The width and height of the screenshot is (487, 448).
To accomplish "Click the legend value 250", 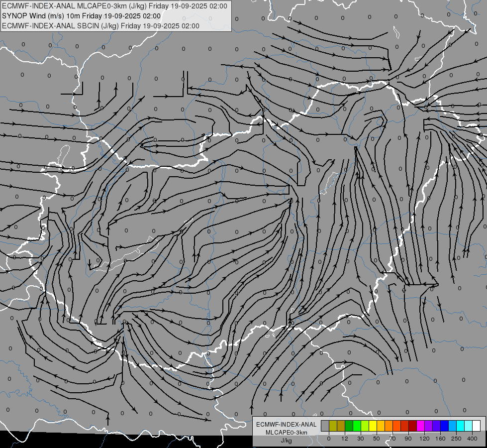I will (x=456, y=439).
